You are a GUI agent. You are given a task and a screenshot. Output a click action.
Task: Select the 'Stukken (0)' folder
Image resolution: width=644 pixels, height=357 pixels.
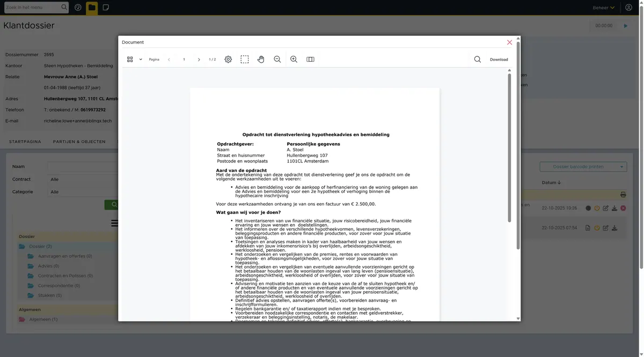pyautogui.click(x=50, y=295)
